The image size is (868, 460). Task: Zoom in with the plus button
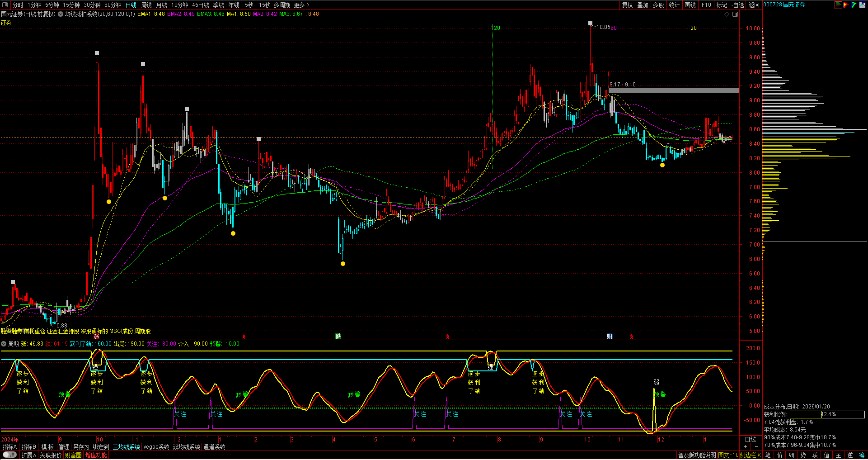click(745, 447)
